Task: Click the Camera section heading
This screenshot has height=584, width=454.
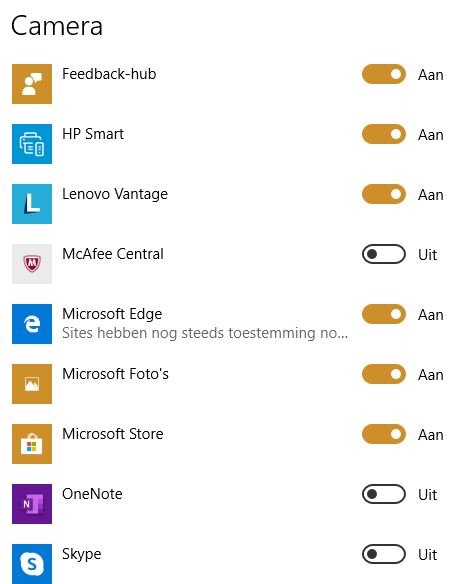Action: tap(57, 26)
